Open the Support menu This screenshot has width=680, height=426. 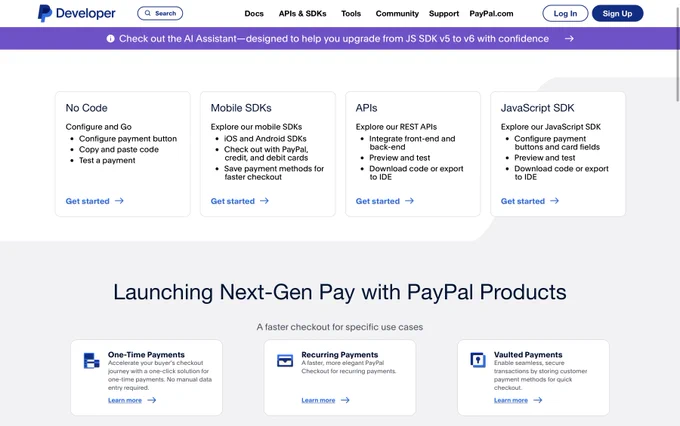point(444,13)
